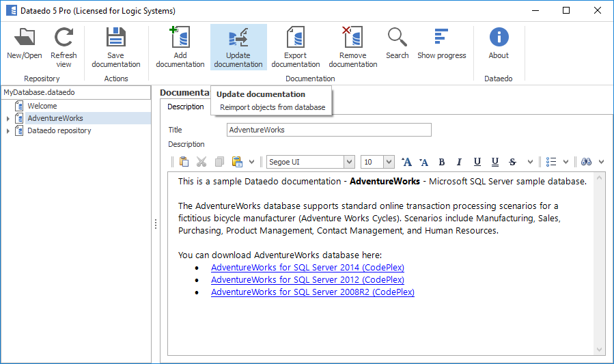Open the Segoe UI font dropdown
This screenshot has height=364, width=614.
click(349, 162)
